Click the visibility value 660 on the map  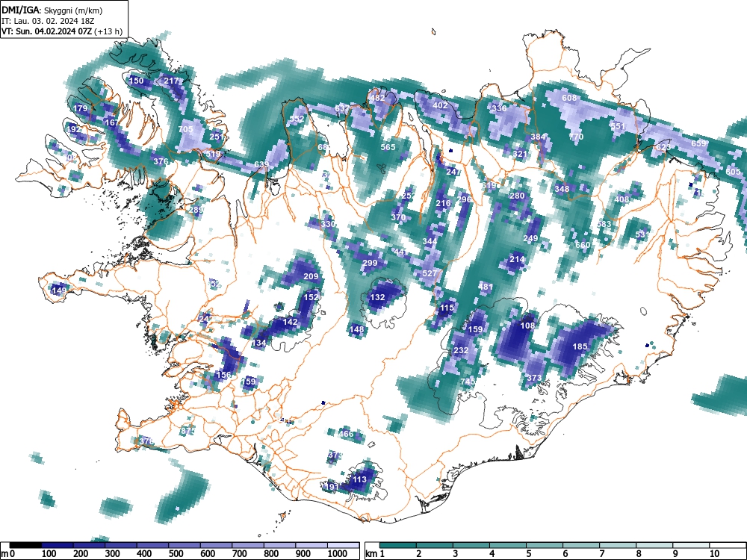point(583,245)
